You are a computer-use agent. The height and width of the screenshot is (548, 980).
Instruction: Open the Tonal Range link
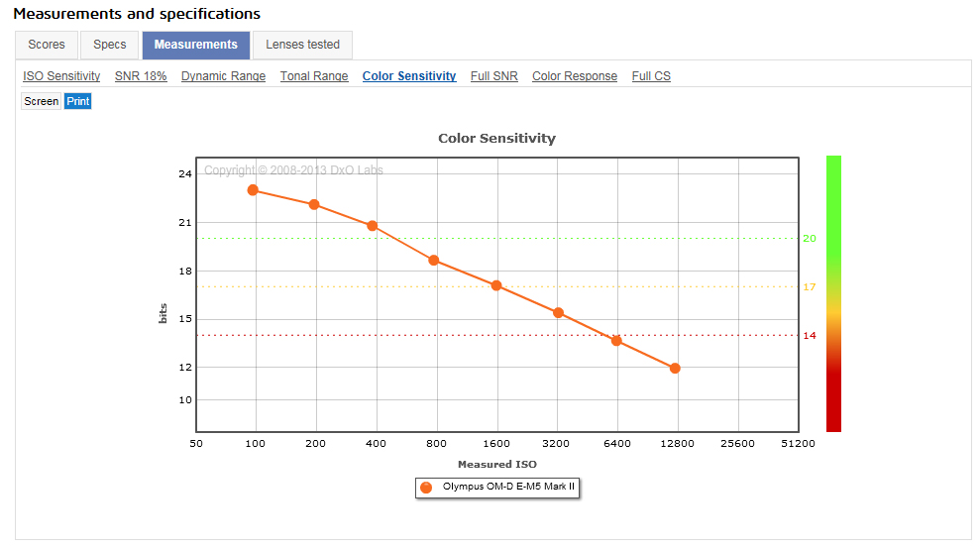pos(314,76)
